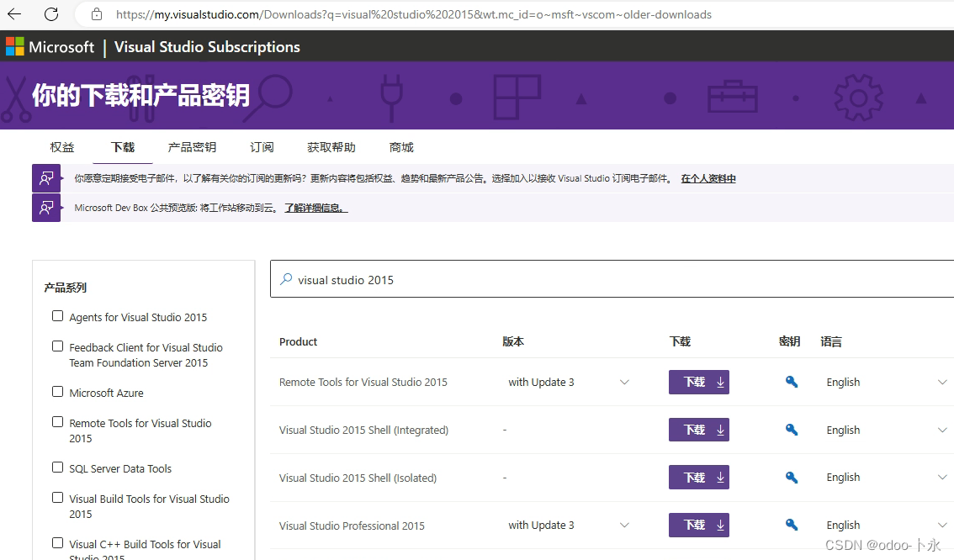
Task: Download Visual Studio Professional 2015
Action: (698, 525)
